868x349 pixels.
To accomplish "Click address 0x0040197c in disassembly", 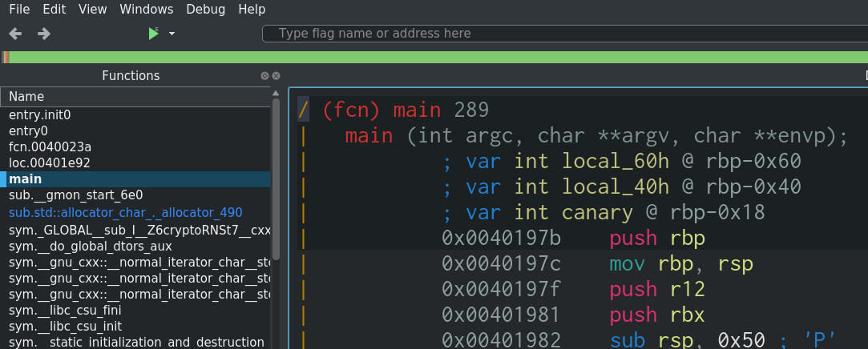I will pos(501,264).
